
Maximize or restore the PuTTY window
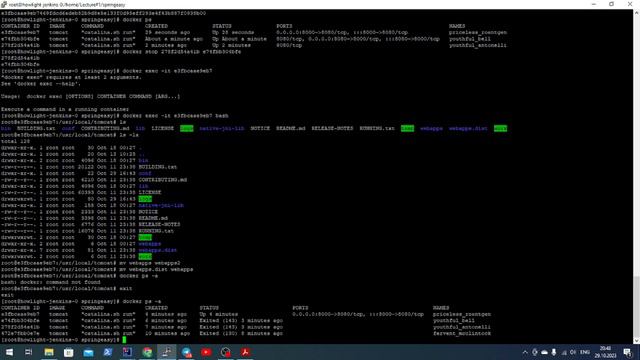(611, 4)
